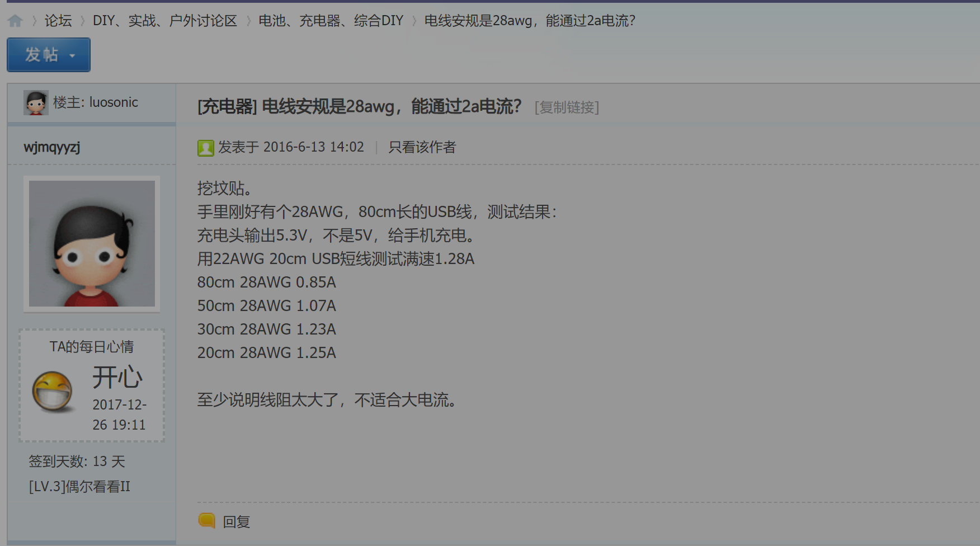The image size is (980, 546).
Task: Select the mood date 2017-12-26 19:11
Action: (x=120, y=415)
